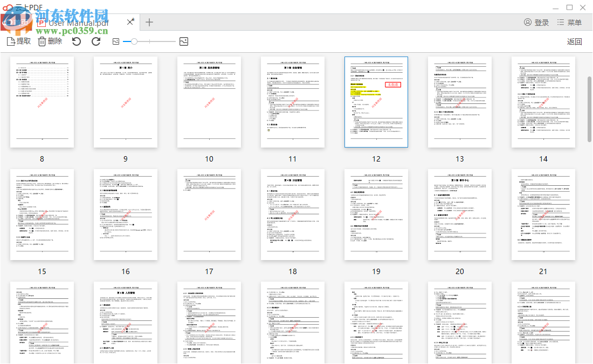593x364 pixels.
Task: Open a new tab with plus button
Action: 149,22
